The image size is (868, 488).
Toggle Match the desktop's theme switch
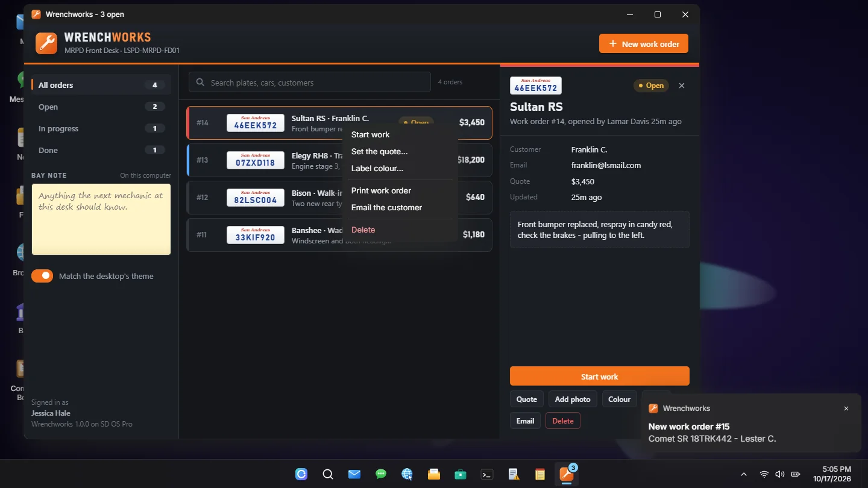[x=42, y=276]
